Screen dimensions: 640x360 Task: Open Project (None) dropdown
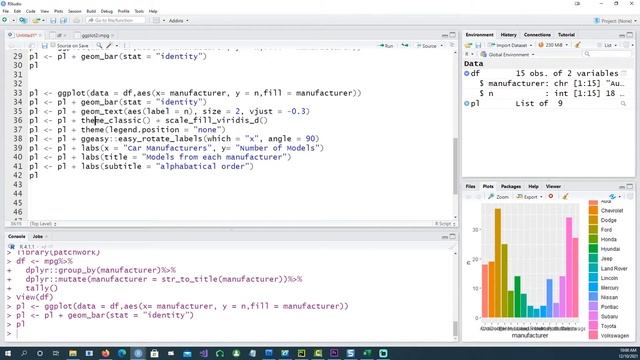615,20
